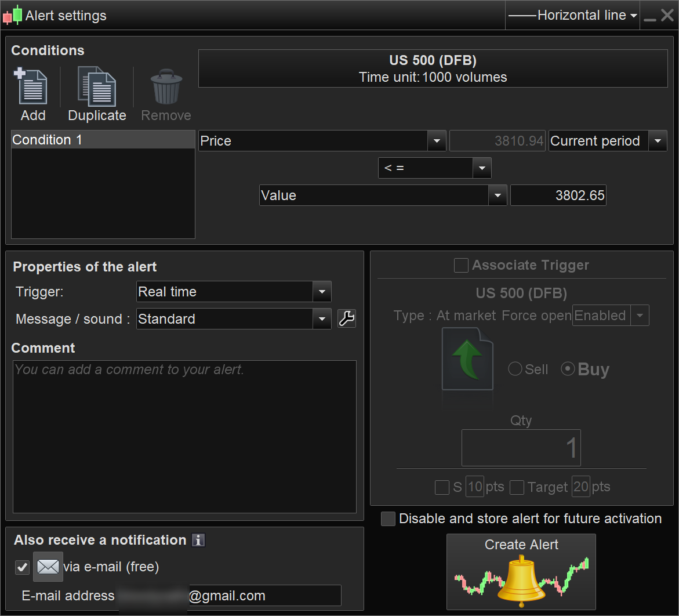Click the envelope e-mail icon
This screenshot has width=679, height=616.
pos(48,567)
